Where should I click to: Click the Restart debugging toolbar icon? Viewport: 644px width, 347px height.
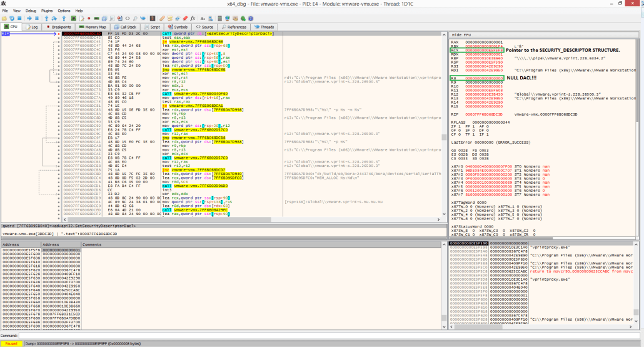click(x=12, y=18)
